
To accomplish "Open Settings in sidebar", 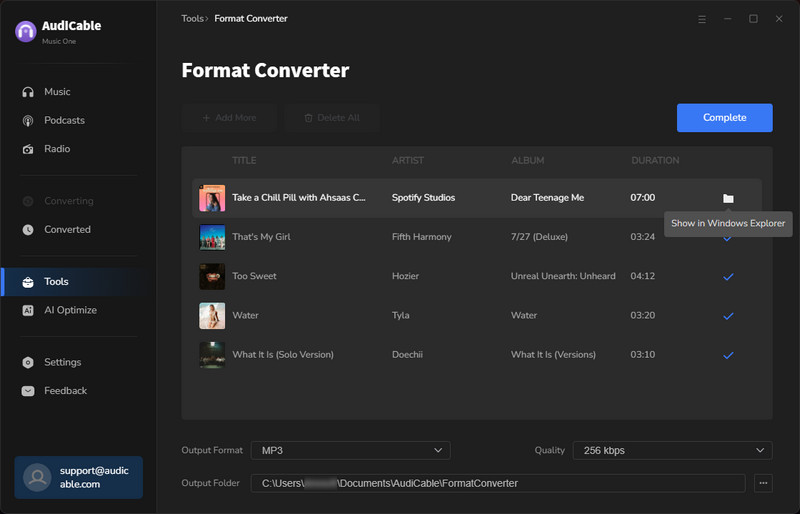I will 62,362.
